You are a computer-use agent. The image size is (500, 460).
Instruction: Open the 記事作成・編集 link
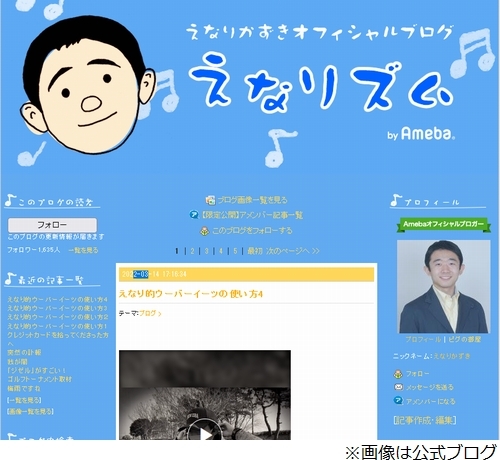425,420
